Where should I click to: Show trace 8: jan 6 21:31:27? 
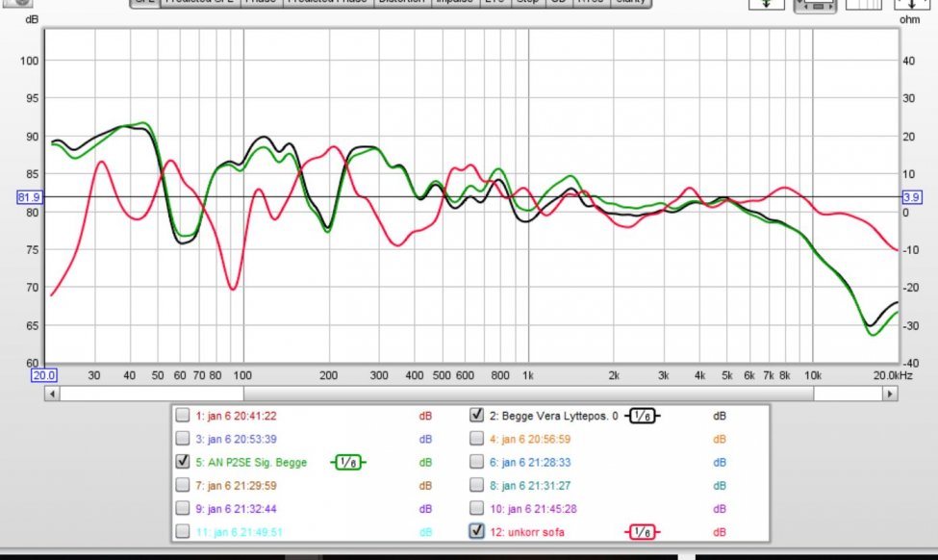click(x=477, y=485)
